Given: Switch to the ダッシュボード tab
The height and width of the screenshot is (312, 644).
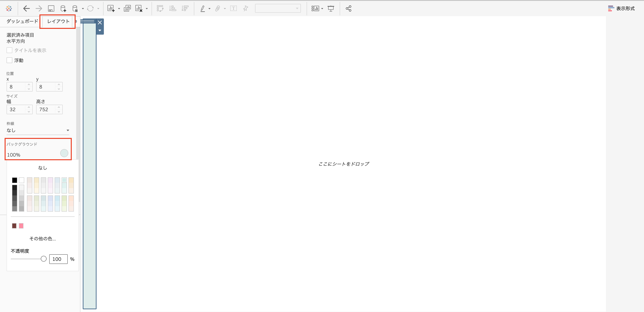Looking at the screenshot, I should [22, 21].
